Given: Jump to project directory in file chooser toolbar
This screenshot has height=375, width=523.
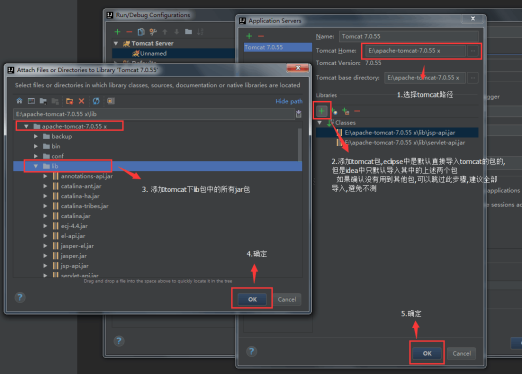Looking at the screenshot, I should click(x=43, y=101).
